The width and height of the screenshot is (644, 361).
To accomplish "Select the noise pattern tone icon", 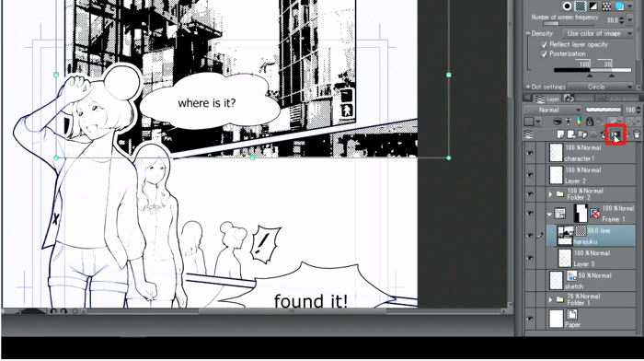I will pos(606,6).
